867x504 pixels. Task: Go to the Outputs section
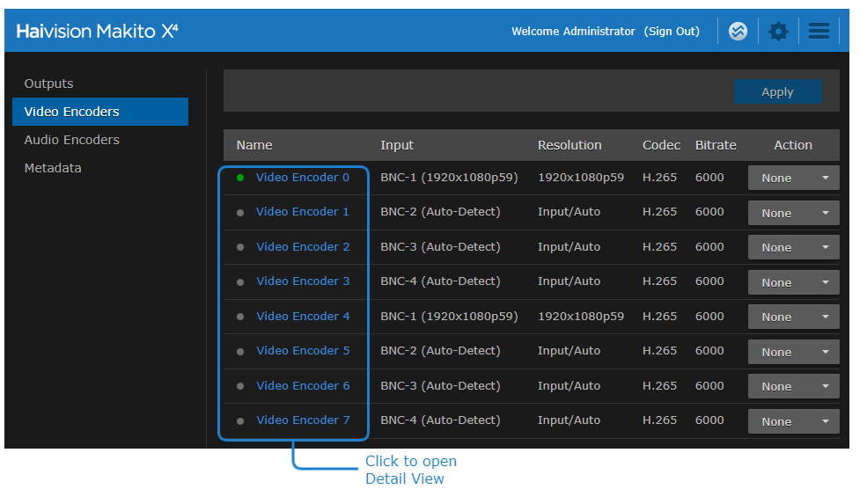(x=49, y=84)
